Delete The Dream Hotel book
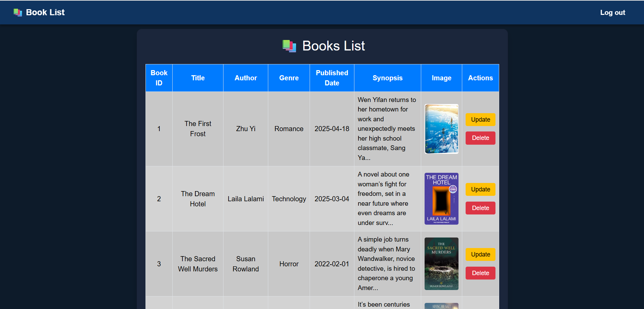644x309 pixels. pos(481,208)
